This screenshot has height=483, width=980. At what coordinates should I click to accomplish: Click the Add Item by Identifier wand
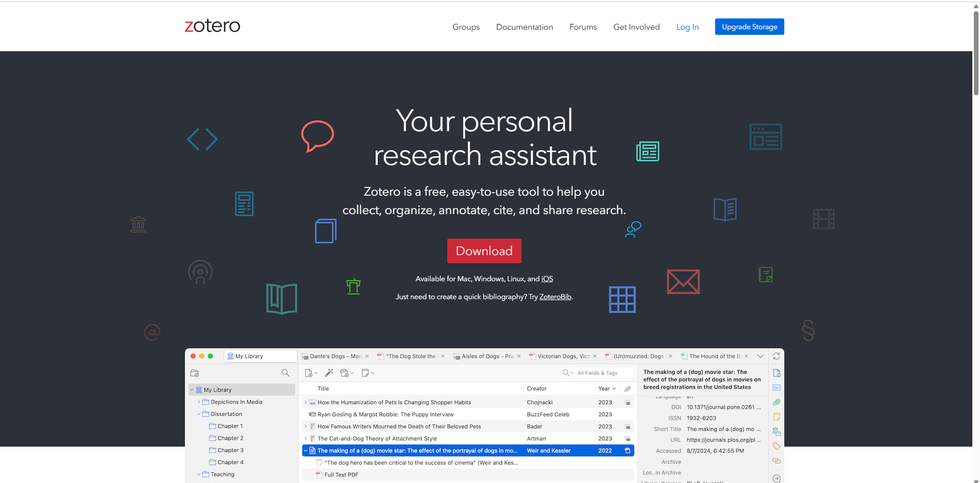click(x=329, y=373)
